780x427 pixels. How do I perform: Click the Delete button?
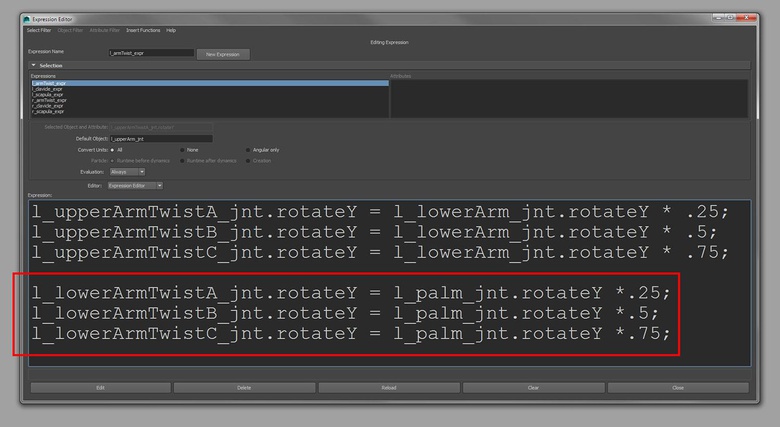[244, 387]
